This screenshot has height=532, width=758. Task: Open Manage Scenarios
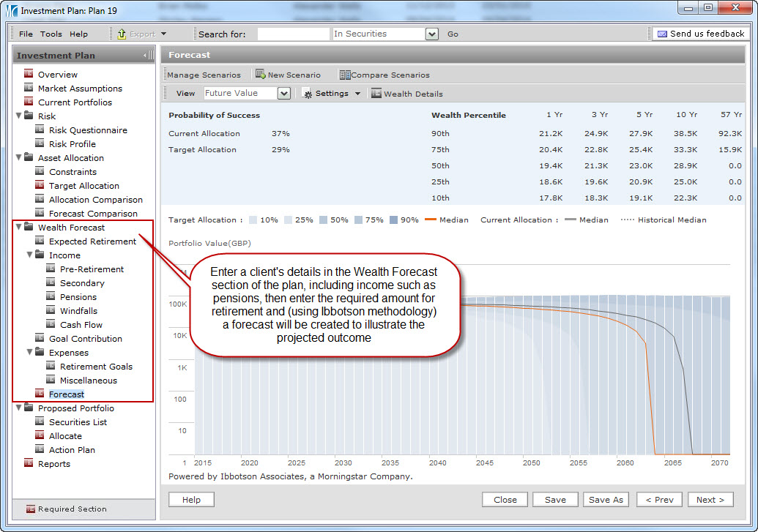204,75
